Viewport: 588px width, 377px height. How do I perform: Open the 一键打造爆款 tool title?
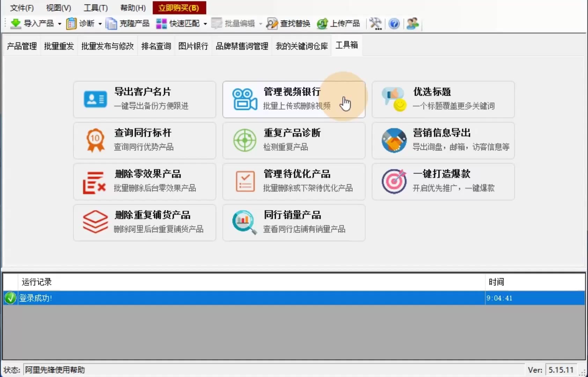tap(442, 174)
